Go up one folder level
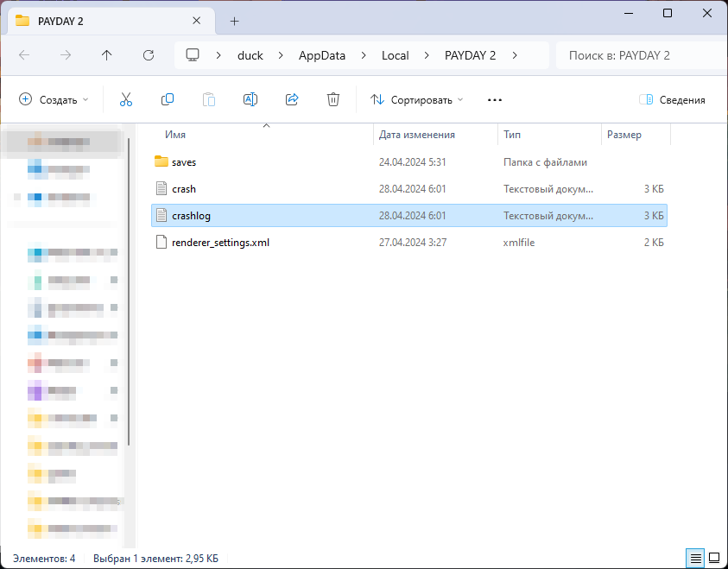Image resolution: width=728 pixels, height=569 pixels. [x=107, y=56]
